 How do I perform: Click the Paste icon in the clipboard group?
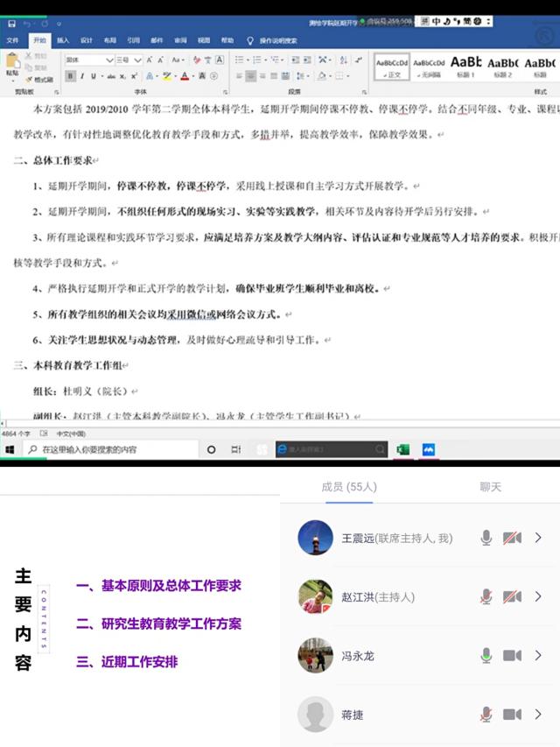pyautogui.click(x=12, y=64)
